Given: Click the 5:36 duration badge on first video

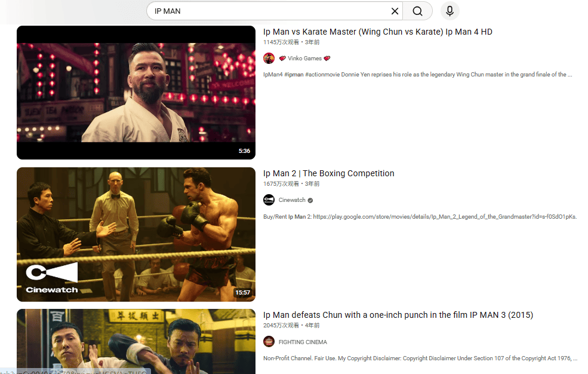Looking at the screenshot, I should 244,151.
